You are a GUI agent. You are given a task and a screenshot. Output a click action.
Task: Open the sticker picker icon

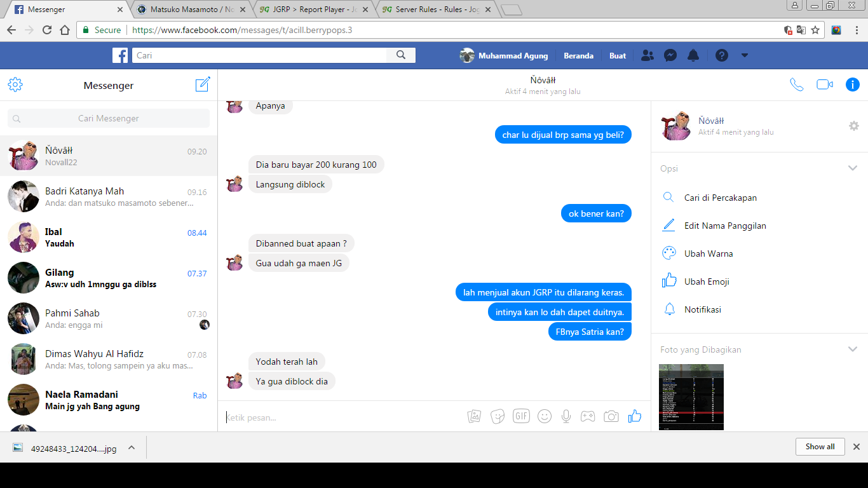(498, 416)
